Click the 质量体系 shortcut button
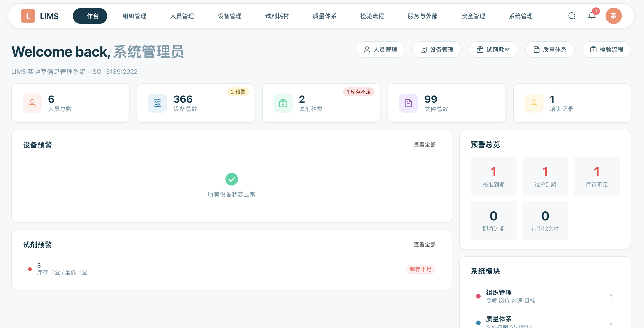Viewport: 644px width, 328px height. [550, 50]
